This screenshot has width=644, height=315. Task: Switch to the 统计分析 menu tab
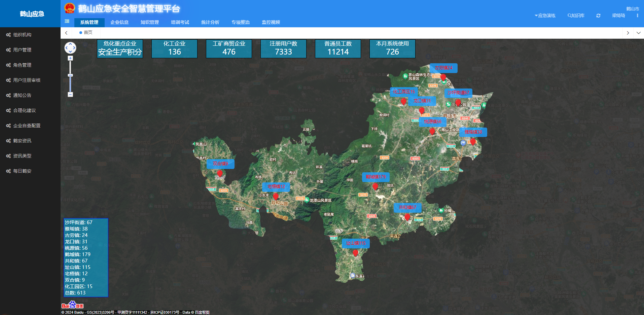tap(210, 22)
